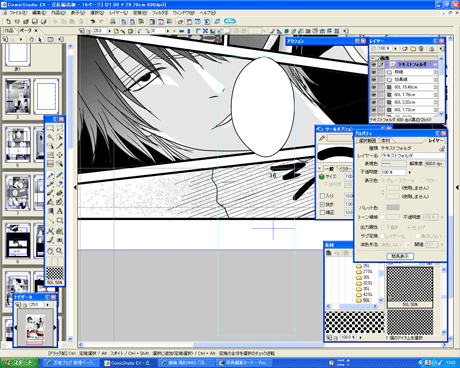Click the Undo arrow in main toolbar
The image size is (460, 368).
coord(93,21)
